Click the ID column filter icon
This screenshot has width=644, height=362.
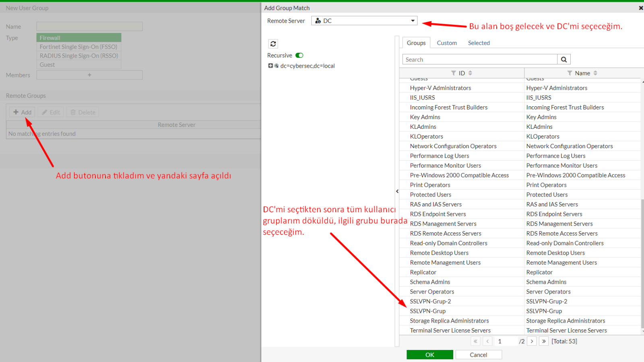click(454, 73)
